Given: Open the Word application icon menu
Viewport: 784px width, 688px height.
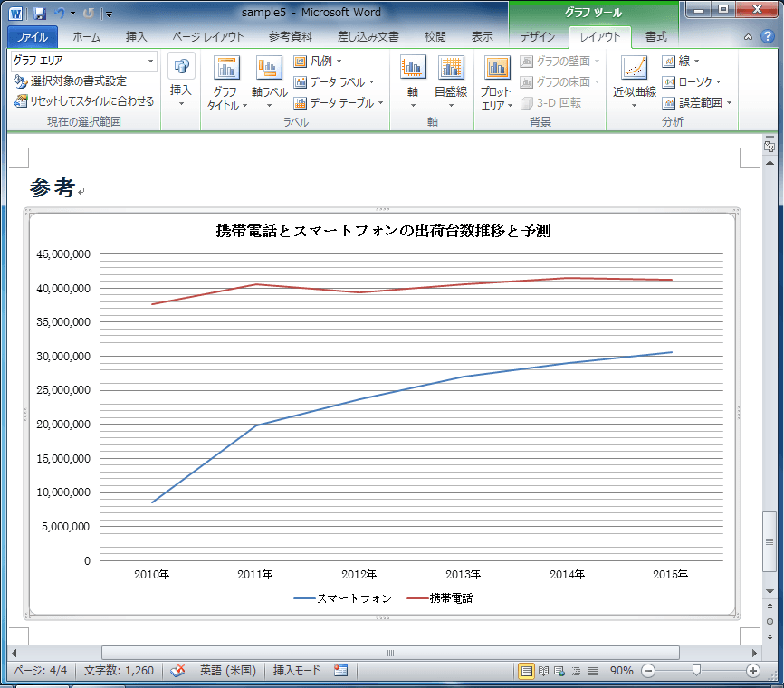Looking at the screenshot, I should (x=15, y=14).
